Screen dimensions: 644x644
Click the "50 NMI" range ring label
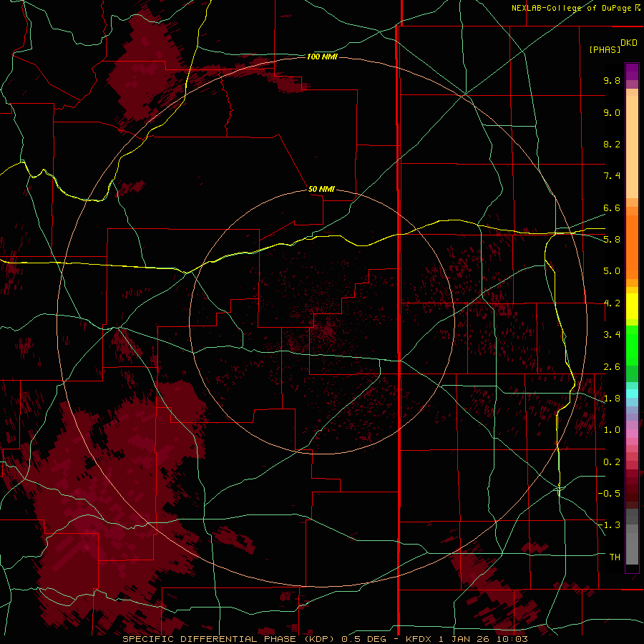coord(321,189)
